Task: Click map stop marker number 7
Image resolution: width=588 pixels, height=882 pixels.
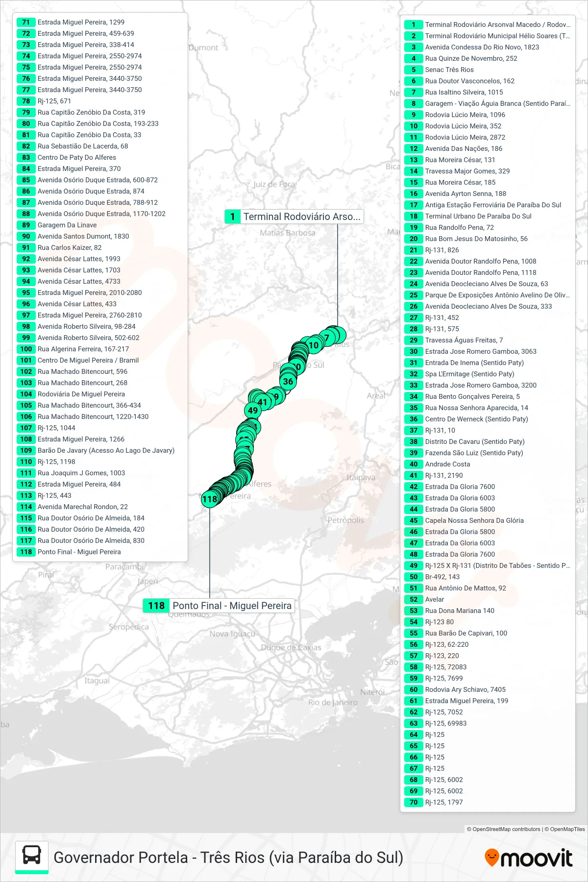Action: click(327, 338)
